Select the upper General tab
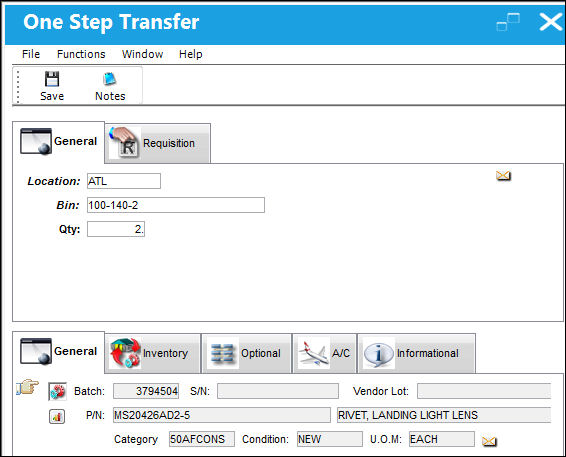Image resolution: width=566 pixels, height=457 pixels. pyautogui.click(x=58, y=142)
